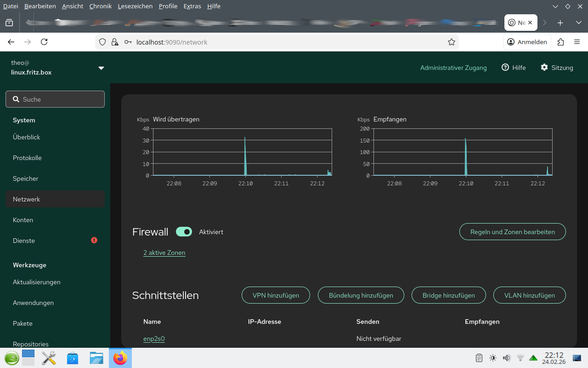Launch the file manager from taskbar
The height and width of the screenshot is (368, 588).
click(96, 358)
